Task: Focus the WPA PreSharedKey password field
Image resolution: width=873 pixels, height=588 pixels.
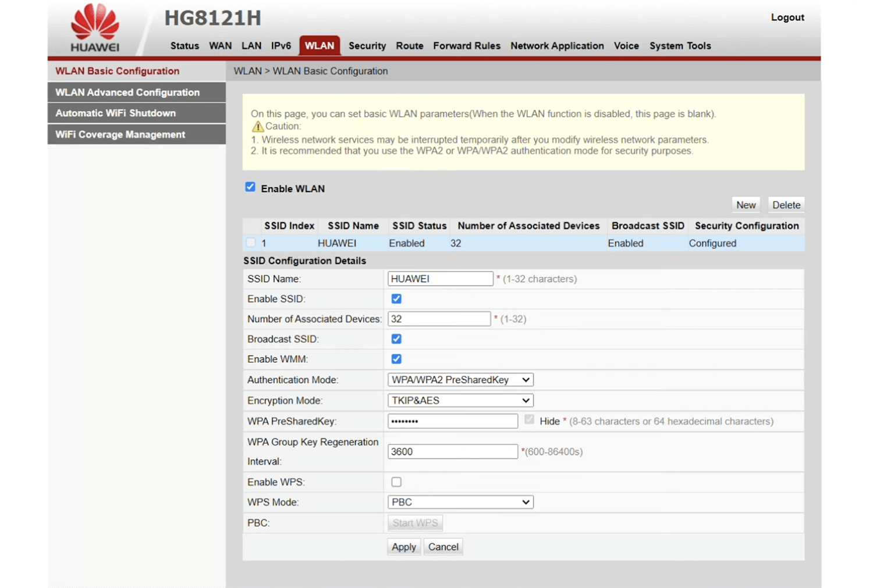Action: coord(452,421)
